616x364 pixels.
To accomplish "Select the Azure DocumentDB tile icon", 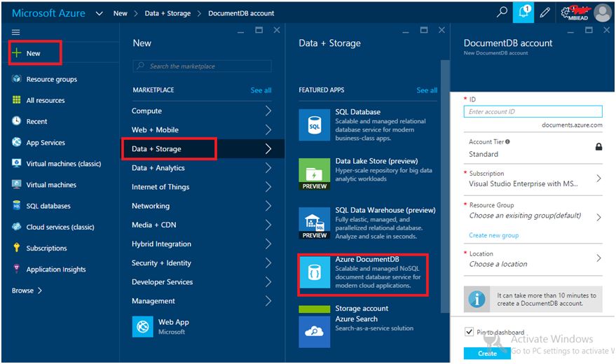I will tap(314, 272).
